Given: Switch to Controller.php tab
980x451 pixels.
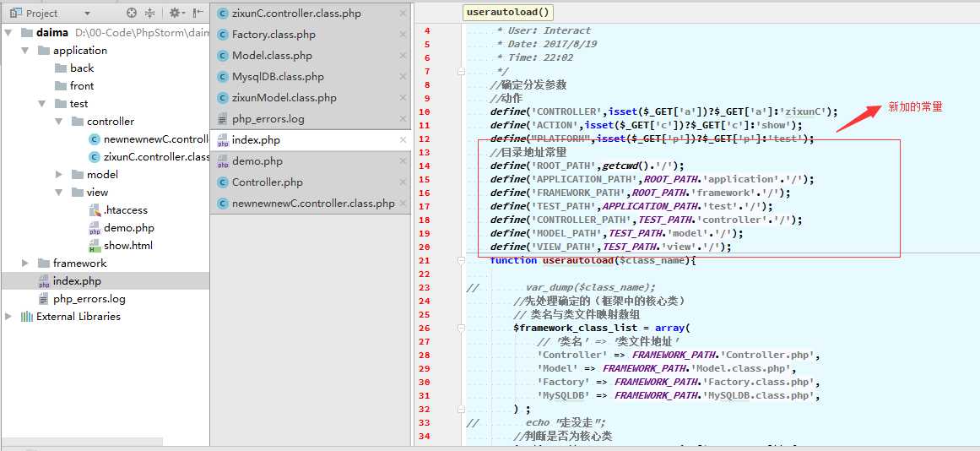Looking at the screenshot, I should coord(268,182).
